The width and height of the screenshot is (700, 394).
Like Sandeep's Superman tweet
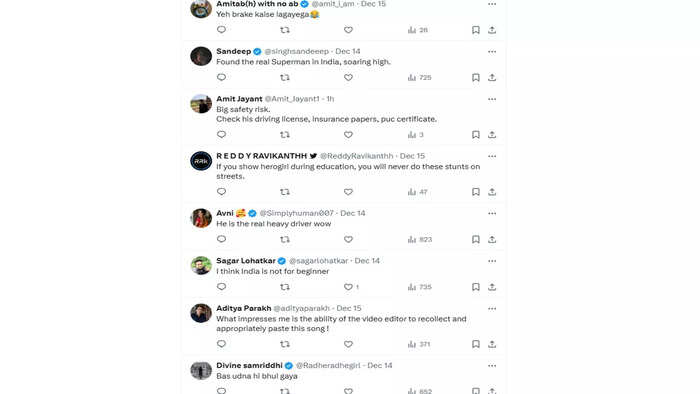pyautogui.click(x=348, y=78)
